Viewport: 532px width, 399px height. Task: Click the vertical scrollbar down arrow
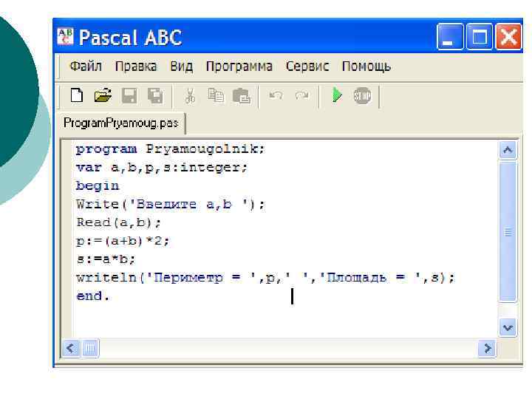click(508, 328)
